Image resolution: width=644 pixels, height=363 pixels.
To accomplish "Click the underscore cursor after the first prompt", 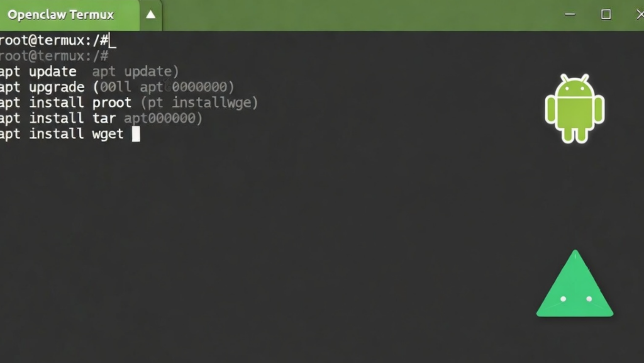I will [113, 42].
